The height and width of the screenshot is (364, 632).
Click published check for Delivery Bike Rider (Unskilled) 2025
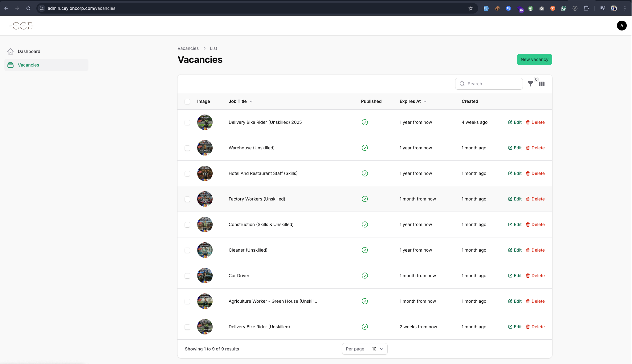click(x=365, y=122)
